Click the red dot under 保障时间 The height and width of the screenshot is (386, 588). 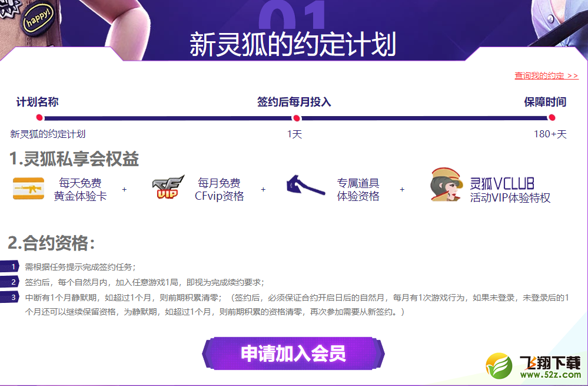pos(552,117)
